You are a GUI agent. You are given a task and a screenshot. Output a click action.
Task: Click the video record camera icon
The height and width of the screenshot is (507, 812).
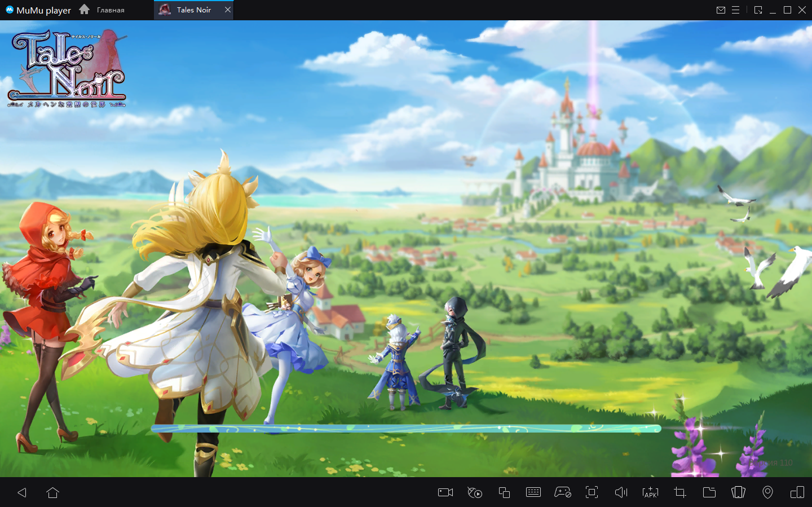[x=445, y=492]
